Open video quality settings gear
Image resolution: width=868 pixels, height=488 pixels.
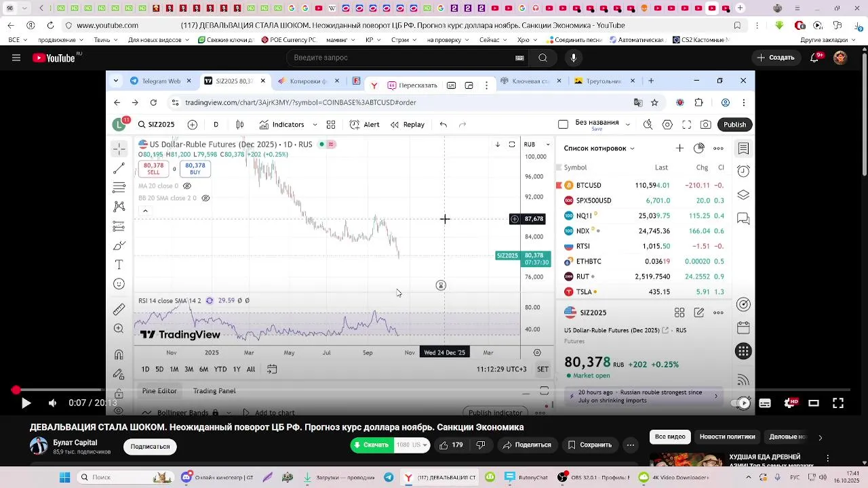point(791,403)
